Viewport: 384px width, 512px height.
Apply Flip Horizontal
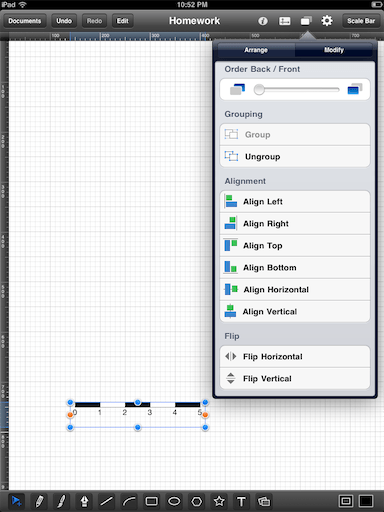295,357
